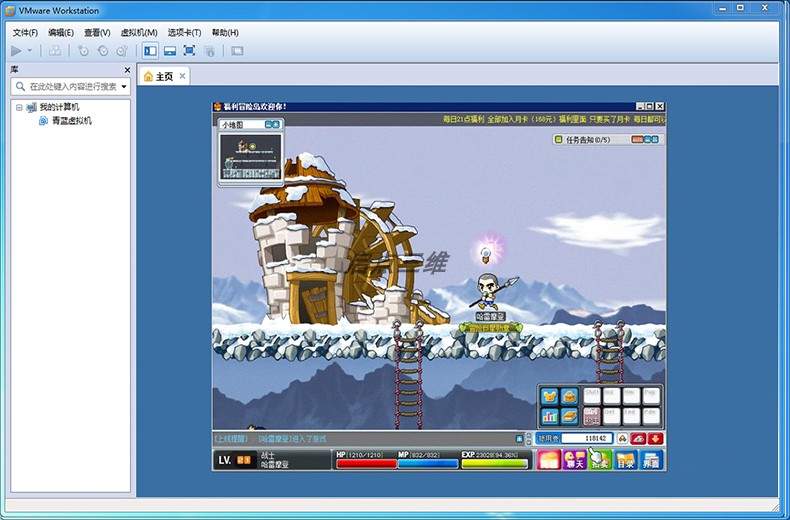Click the power on play button

[x=17, y=50]
